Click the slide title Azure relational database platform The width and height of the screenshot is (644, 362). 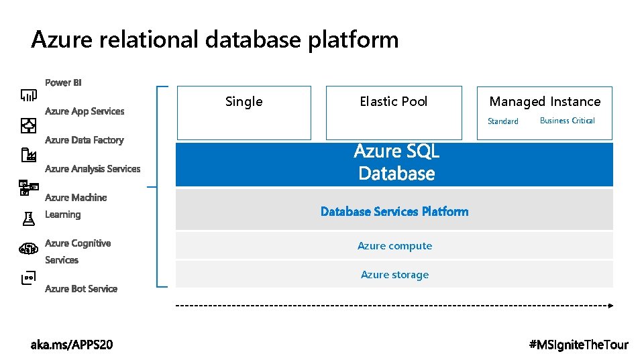215,40
